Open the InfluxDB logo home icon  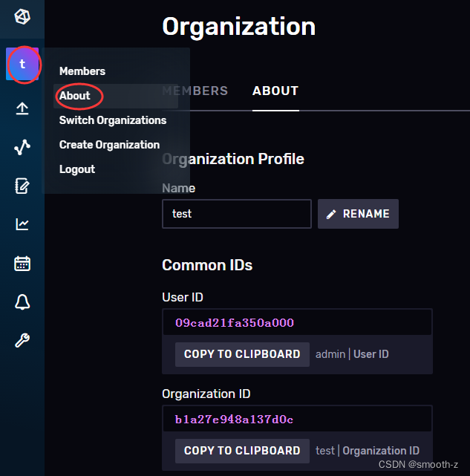tap(22, 16)
